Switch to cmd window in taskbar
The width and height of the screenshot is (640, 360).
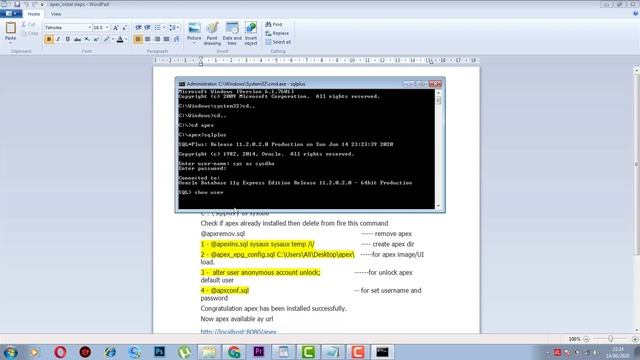tap(382, 352)
